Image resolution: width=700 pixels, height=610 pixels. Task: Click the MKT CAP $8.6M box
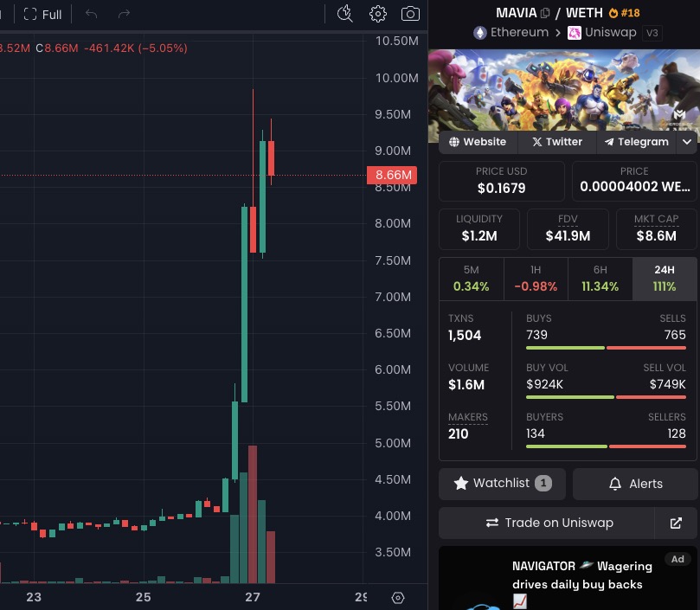point(656,228)
